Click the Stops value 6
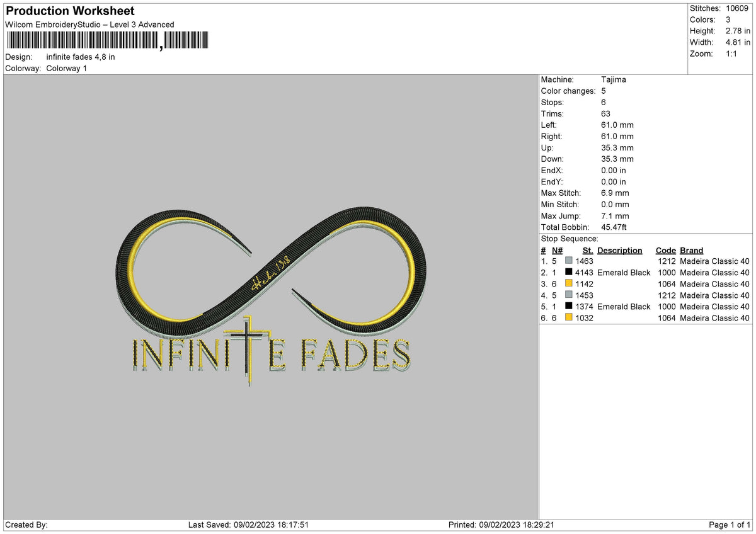 click(x=604, y=102)
